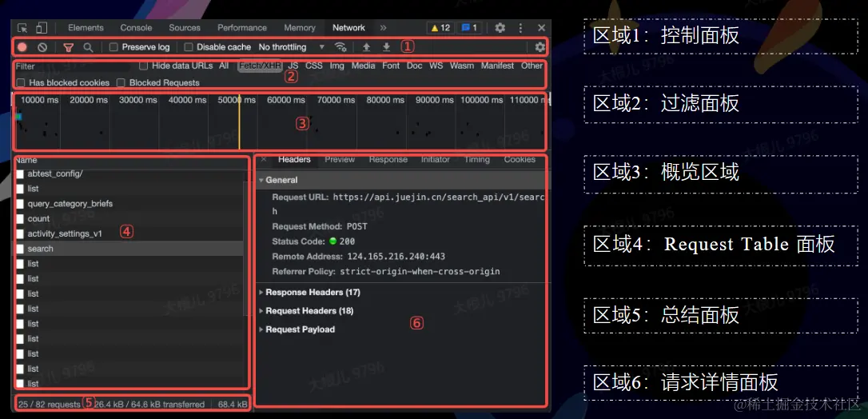Screen dimensions: 868x419
Task: Close the request details pane
Action: (x=264, y=159)
